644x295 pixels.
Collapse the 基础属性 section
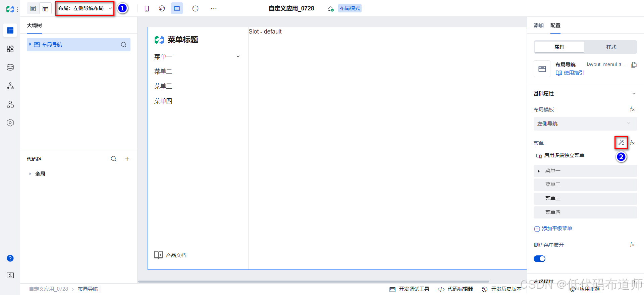pyautogui.click(x=634, y=94)
